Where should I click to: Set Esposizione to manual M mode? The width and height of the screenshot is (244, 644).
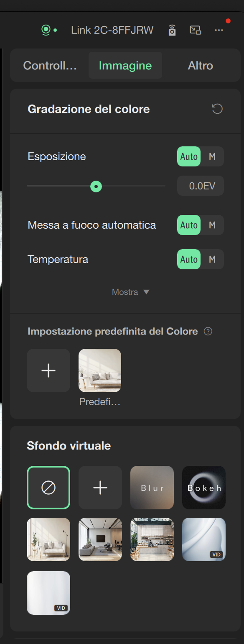click(x=212, y=156)
